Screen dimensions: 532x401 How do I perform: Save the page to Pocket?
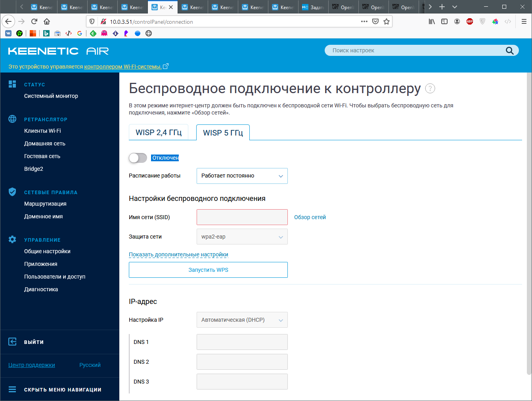click(x=375, y=21)
